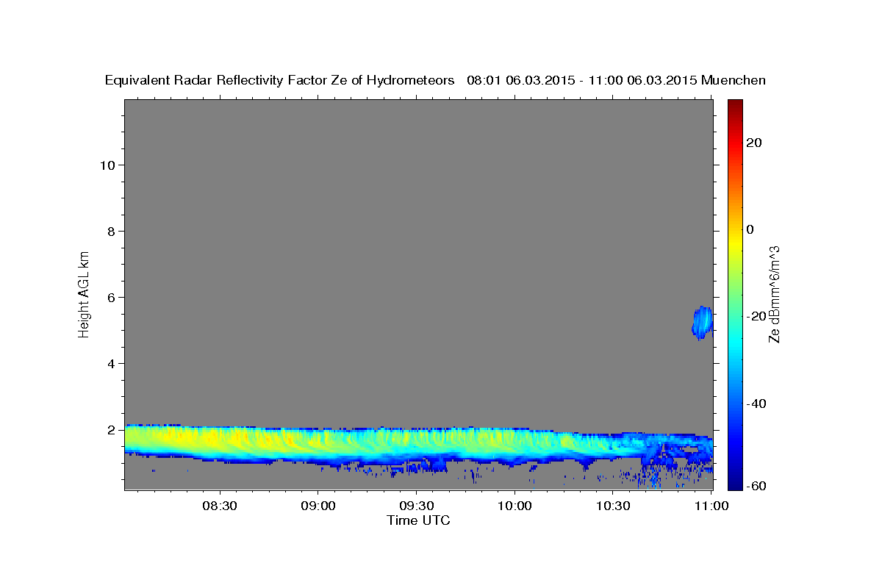Click the colorbar unit label 'Ze dBmm^6/m^3'

coord(775,294)
